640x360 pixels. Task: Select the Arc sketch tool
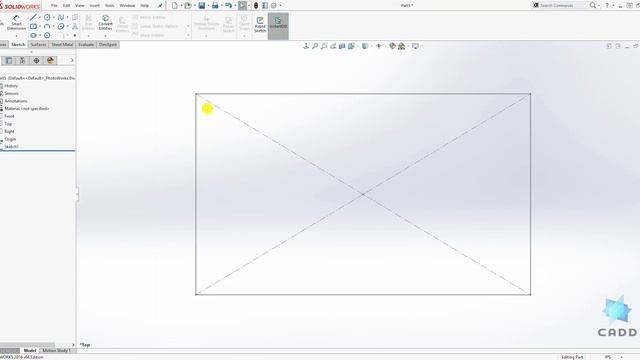47,26
